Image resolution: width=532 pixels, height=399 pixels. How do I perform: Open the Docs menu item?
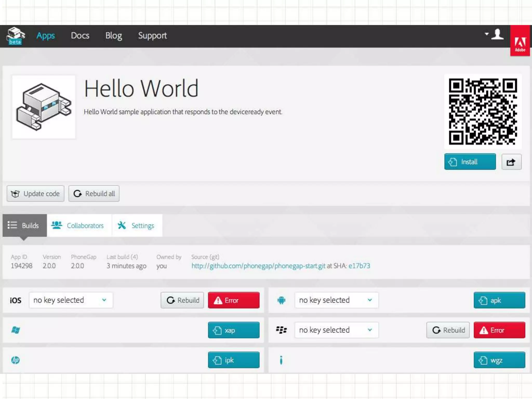(x=80, y=36)
